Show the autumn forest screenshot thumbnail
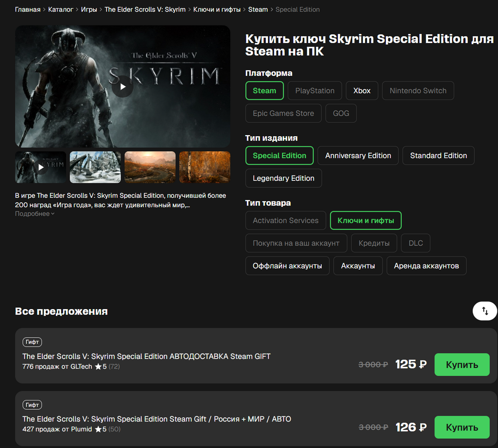Image resolution: width=498 pixels, height=448 pixels. (x=205, y=167)
